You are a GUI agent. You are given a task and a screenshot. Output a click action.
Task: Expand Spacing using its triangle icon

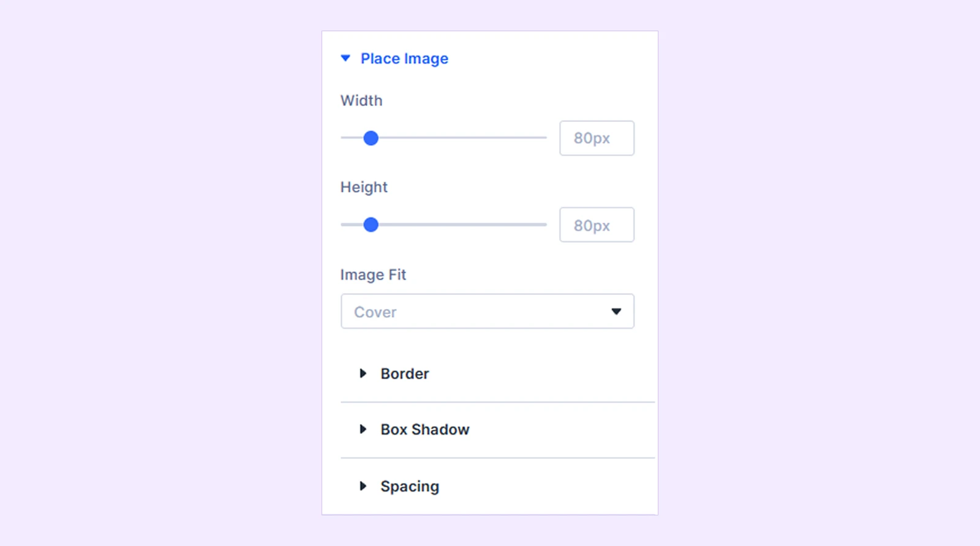click(x=363, y=486)
